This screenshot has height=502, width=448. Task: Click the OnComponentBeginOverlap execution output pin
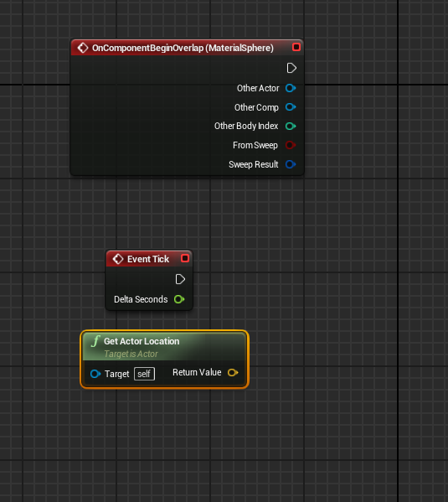(x=291, y=68)
